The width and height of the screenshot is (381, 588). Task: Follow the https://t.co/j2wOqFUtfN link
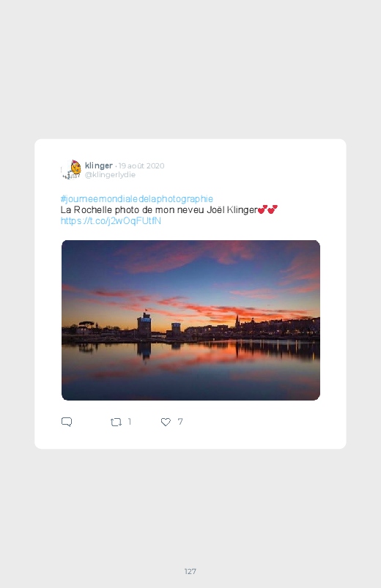click(111, 221)
